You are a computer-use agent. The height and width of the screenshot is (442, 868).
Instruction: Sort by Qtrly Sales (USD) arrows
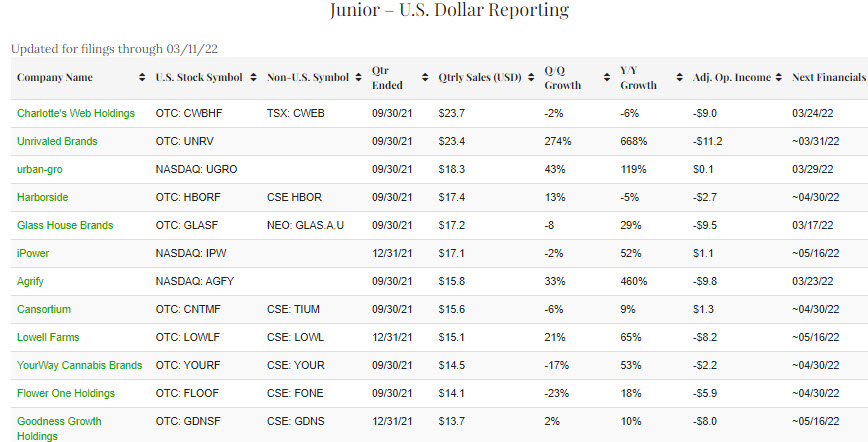[530, 78]
